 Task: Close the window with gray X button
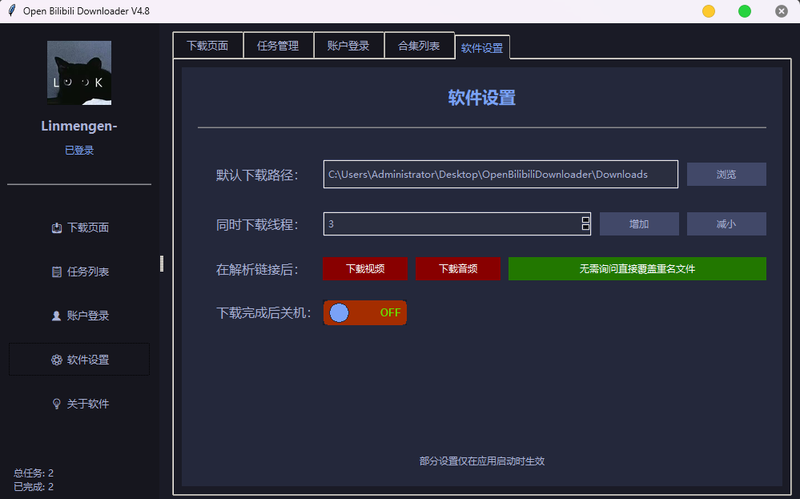coord(781,11)
